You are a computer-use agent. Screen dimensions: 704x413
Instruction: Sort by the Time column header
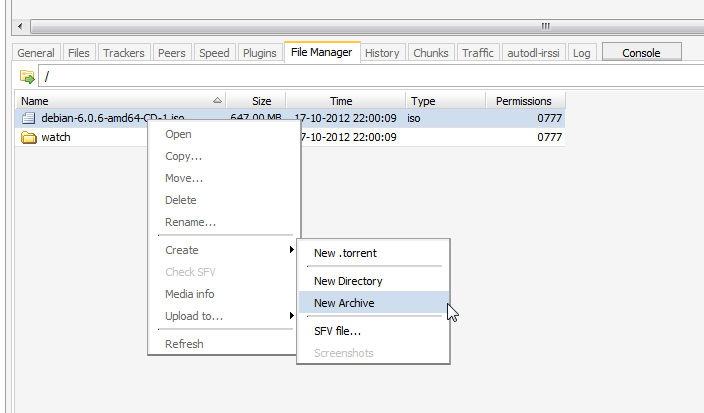coord(346,101)
